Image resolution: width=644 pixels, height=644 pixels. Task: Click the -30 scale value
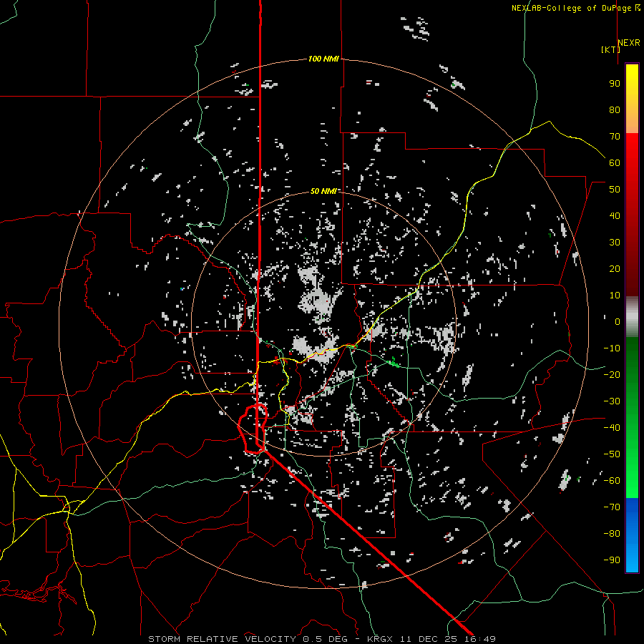(x=612, y=401)
